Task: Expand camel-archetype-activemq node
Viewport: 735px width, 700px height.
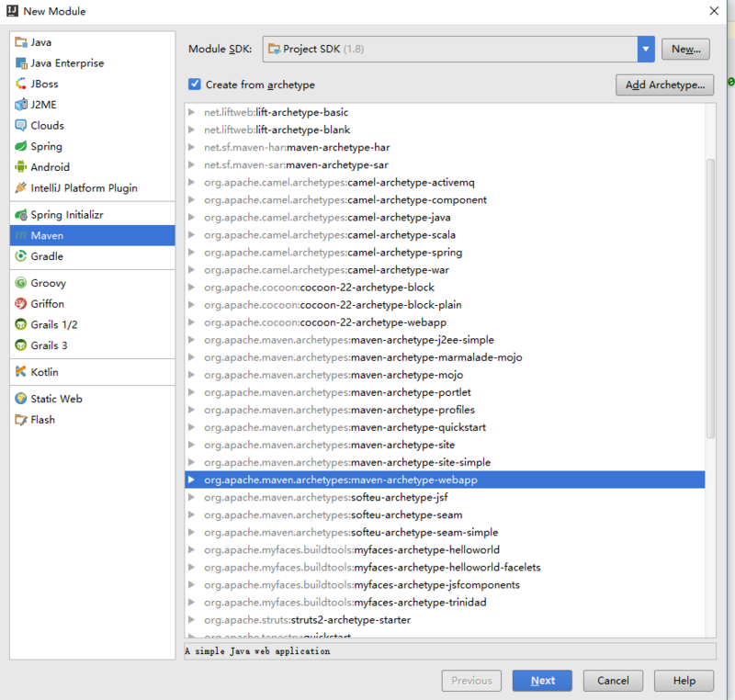Action: pos(191,182)
